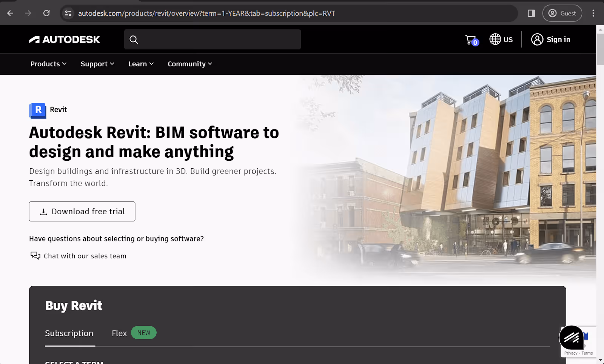This screenshot has width=604, height=364.
Task: Click Sign in with user icon
Action: [x=551, y=39]
